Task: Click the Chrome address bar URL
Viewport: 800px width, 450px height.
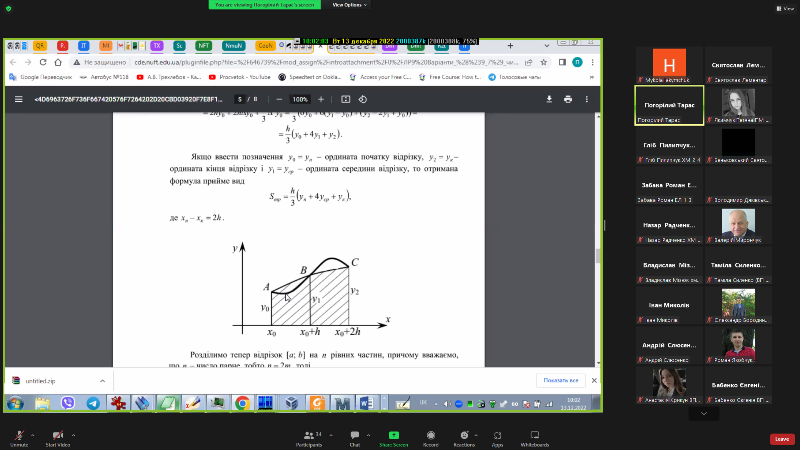Action: pyautogui.click(x=326, y=62)
